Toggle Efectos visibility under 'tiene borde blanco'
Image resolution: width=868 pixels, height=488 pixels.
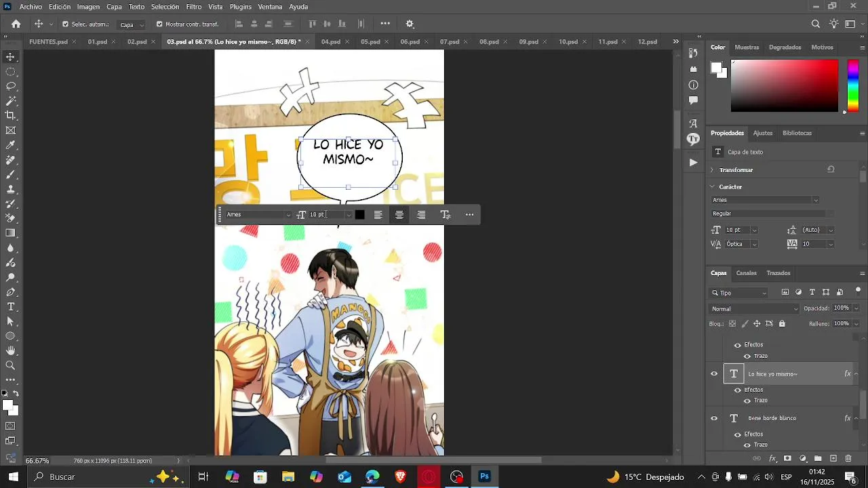pyautogui.click(x=738, y=434)
